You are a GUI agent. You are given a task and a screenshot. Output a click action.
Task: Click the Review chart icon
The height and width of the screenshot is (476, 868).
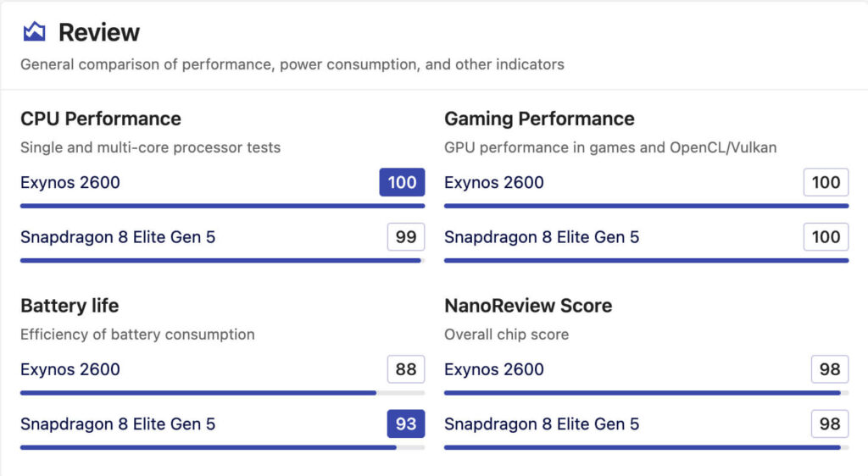pyautogui.click(x=34, y=32)
